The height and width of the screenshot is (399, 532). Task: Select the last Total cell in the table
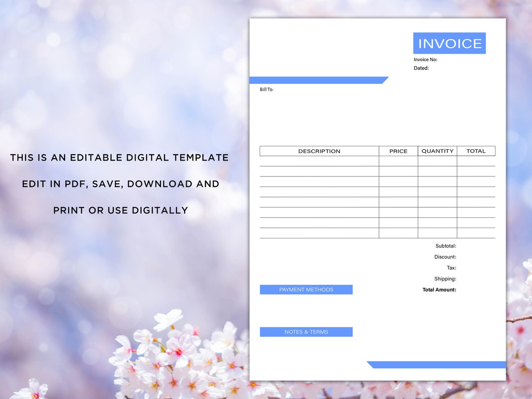pyautogui.click(x=476, y=232)
